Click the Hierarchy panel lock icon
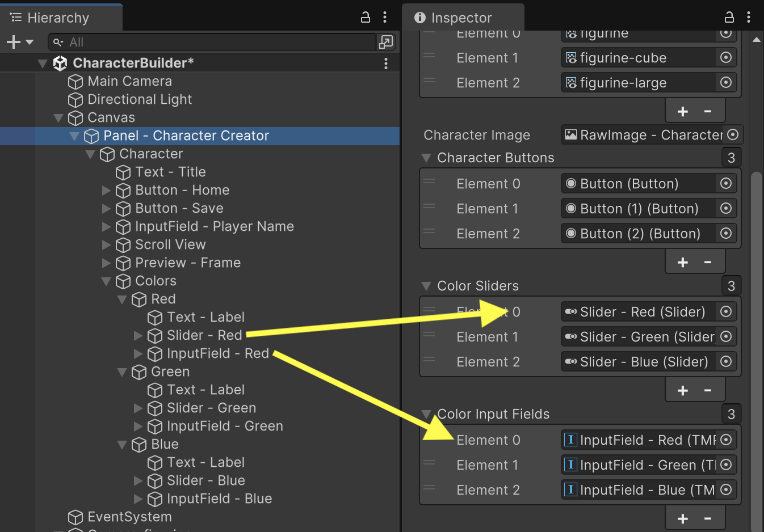The image size is (764, 532). pos(366,18)
